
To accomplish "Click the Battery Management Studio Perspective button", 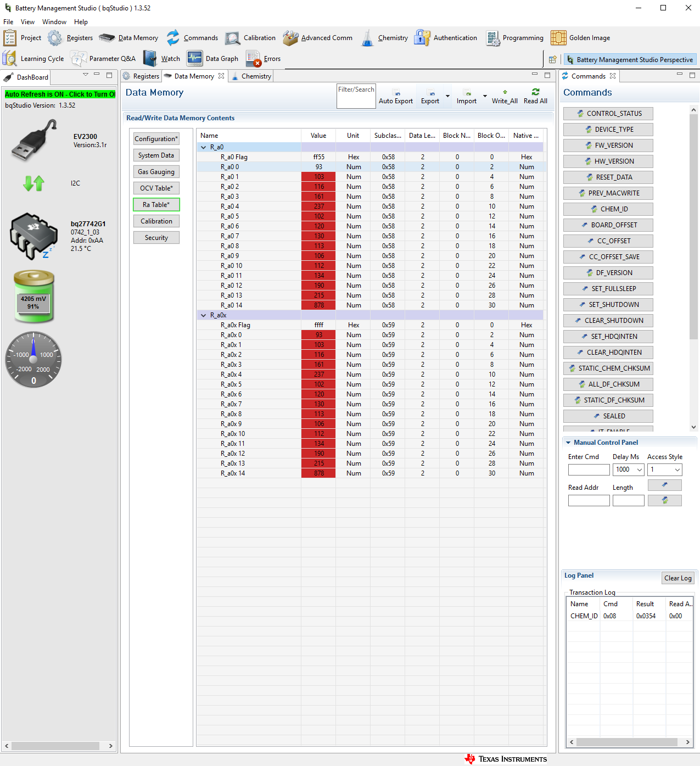I will [x=629, y=59].
